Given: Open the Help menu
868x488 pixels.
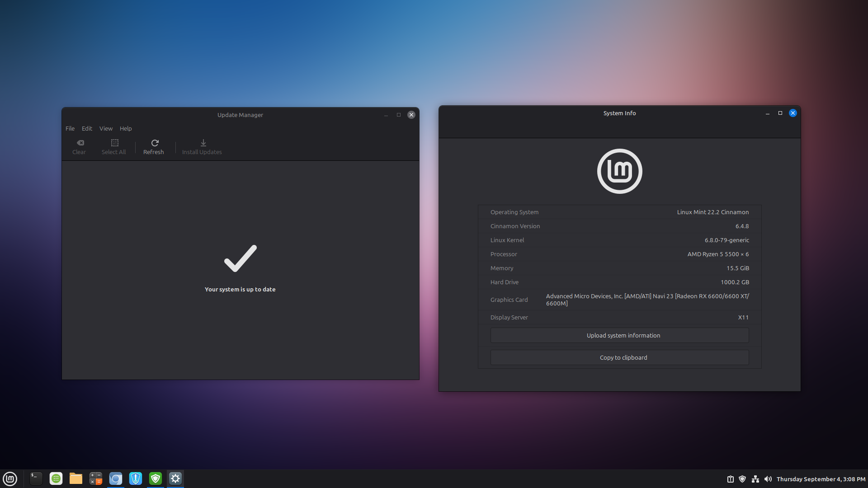Looking at the screenshot, I should (x=126, y=129).
